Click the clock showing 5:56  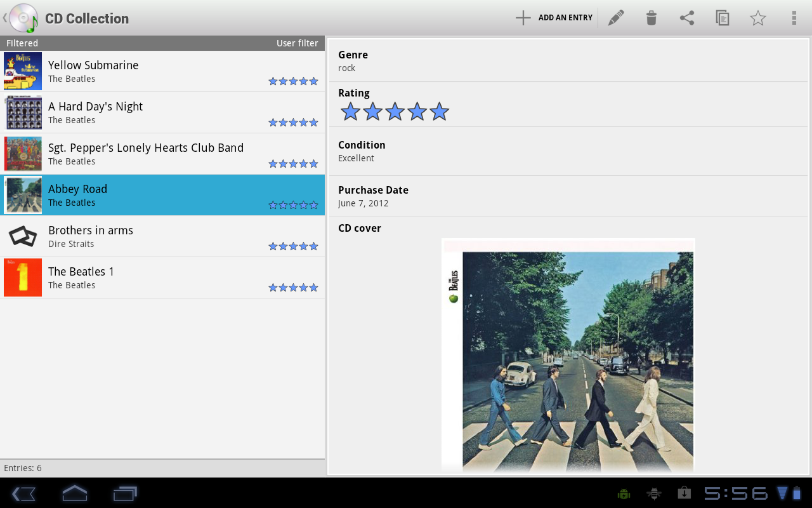736,493
